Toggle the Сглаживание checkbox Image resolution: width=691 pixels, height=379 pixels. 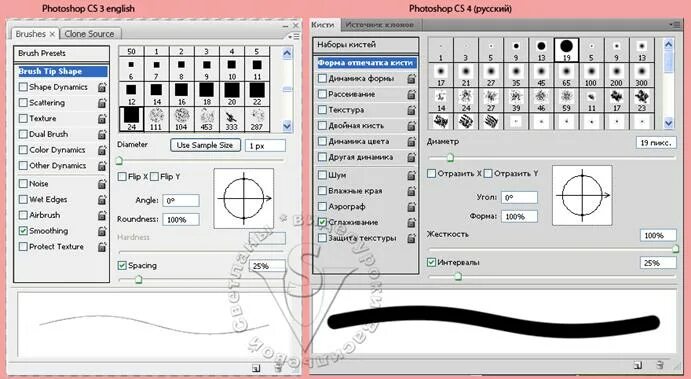tap(322, 222)
